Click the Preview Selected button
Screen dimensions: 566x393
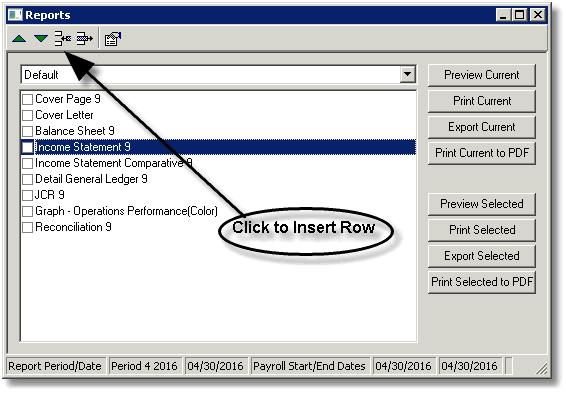coord(482,204)
